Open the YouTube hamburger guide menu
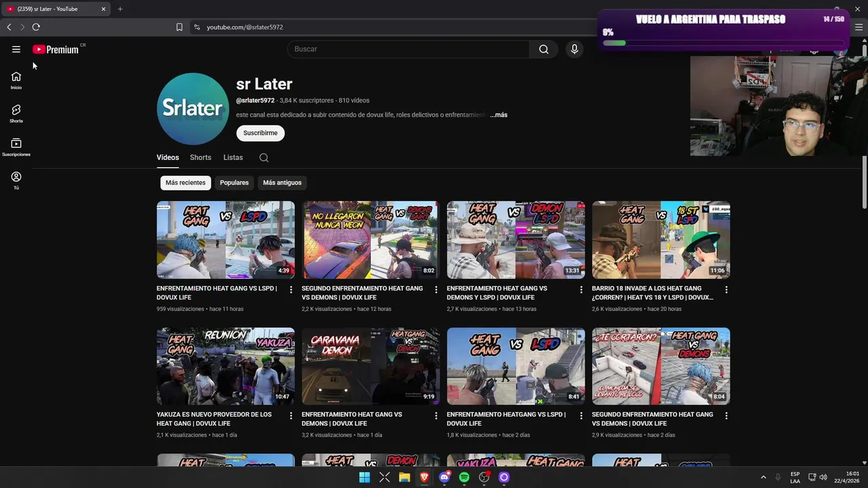The image size is (868, 488). click(16, 49)
